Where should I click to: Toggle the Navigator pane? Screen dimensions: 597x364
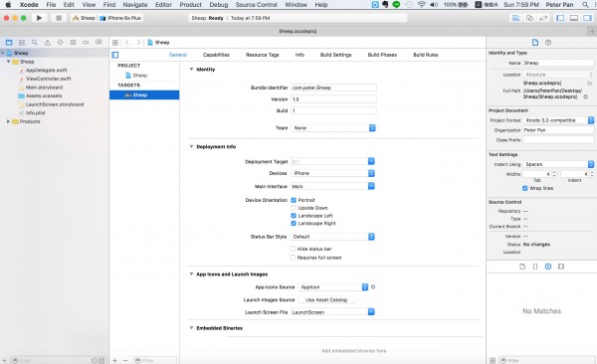(x=560, y=18)
